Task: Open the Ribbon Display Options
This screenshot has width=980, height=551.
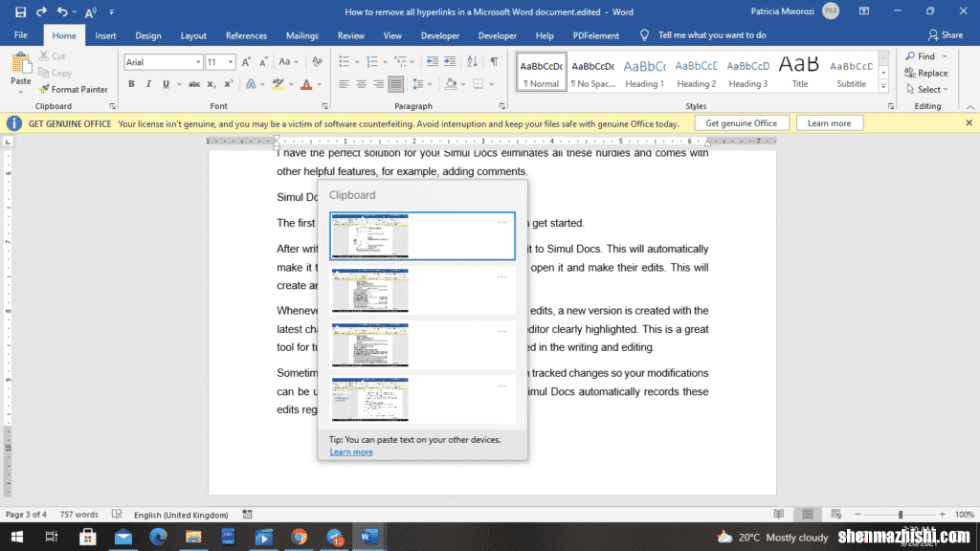Action: coord(864,11)
